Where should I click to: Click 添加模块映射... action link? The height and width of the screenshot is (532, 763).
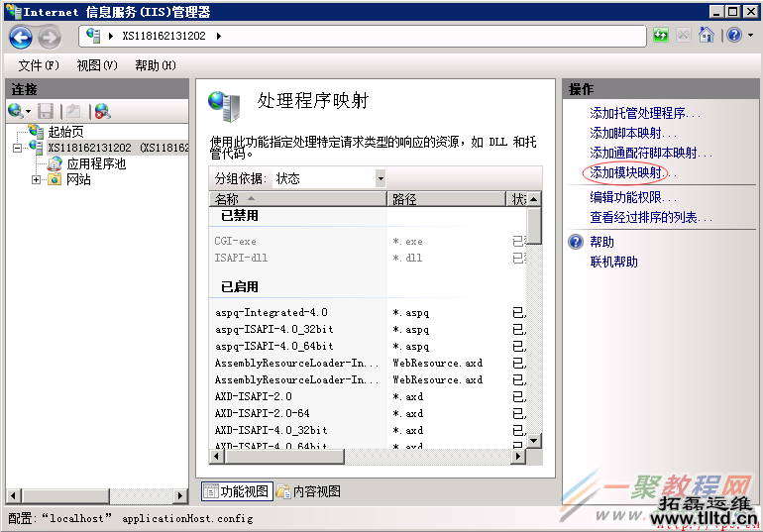coord(633,172)
